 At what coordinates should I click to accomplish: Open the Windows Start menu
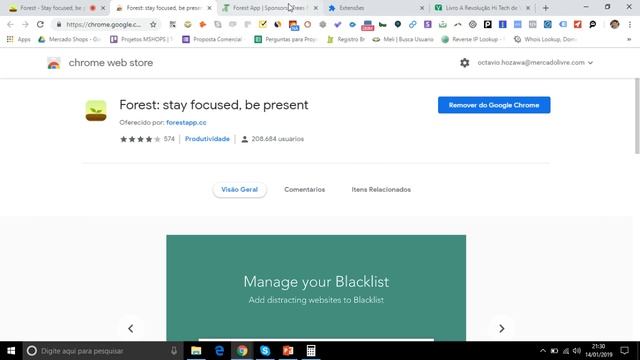(11, 351)
